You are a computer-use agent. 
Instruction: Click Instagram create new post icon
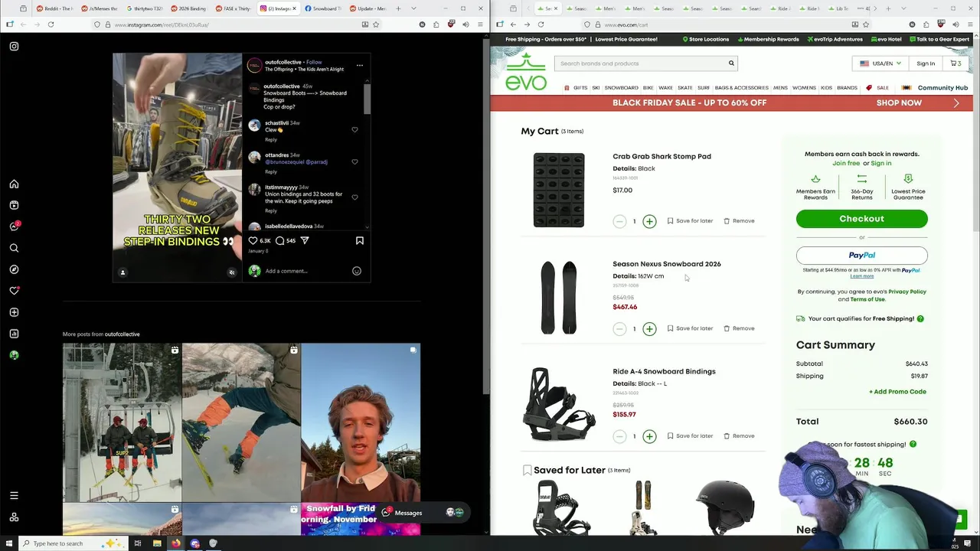tap(14, 312)
